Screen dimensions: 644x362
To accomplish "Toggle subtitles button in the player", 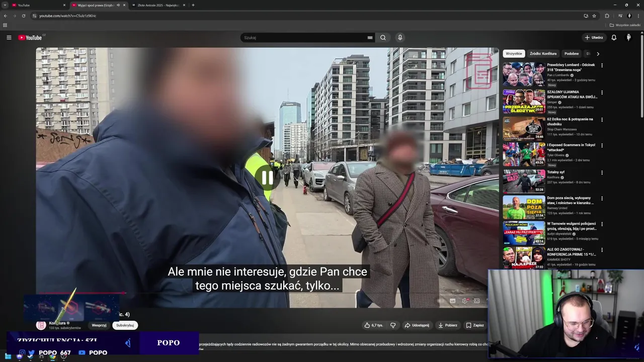I will pos(453,301).
